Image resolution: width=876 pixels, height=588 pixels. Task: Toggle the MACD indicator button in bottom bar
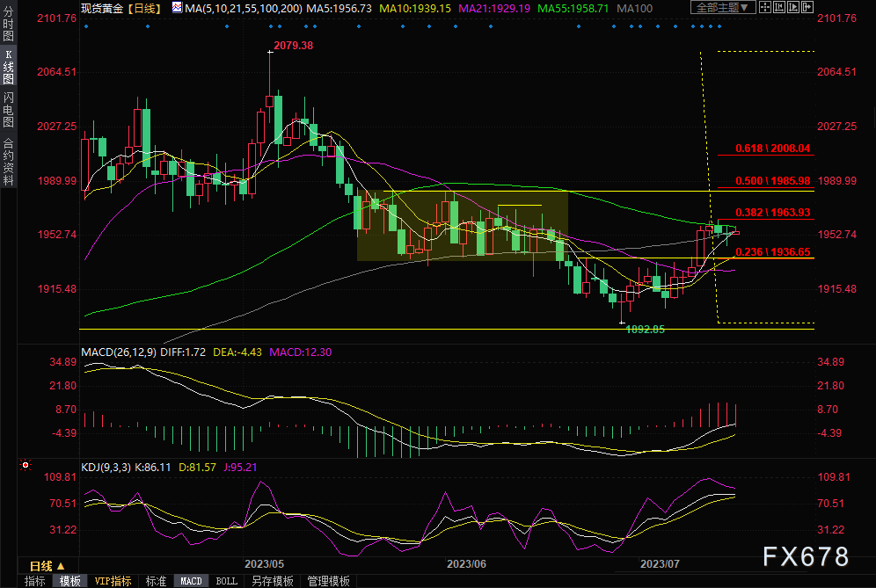[191, 581]
